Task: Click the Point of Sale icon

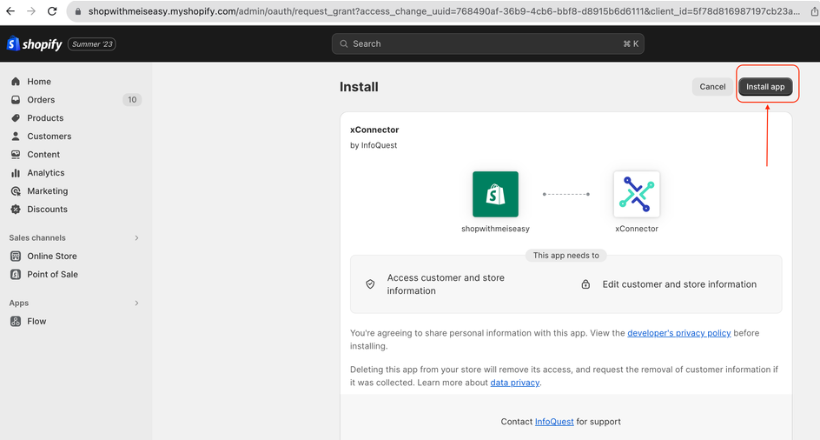Action: coord(16,275)
